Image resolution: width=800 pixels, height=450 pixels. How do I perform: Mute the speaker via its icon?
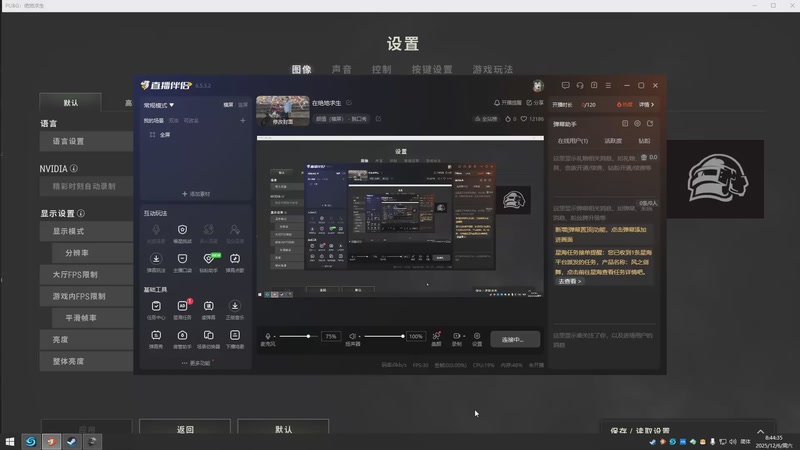(x=352, y=336)
